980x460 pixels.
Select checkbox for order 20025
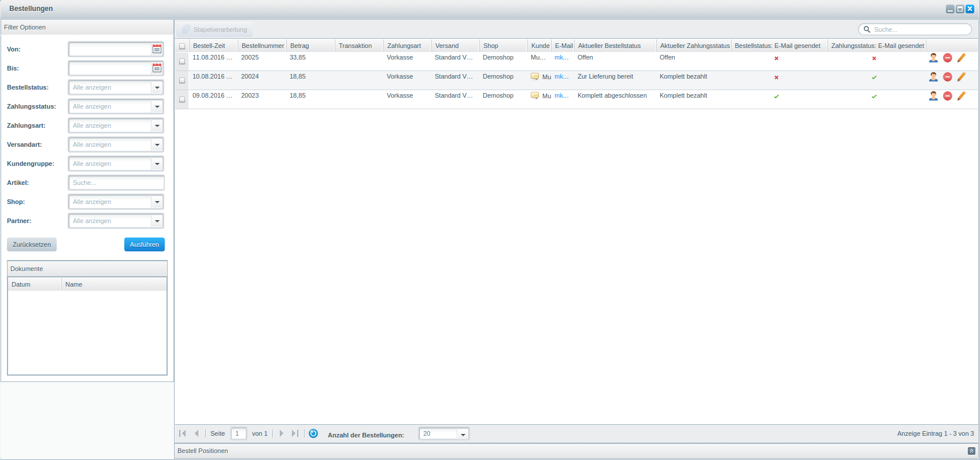click(x=182, y=61)
